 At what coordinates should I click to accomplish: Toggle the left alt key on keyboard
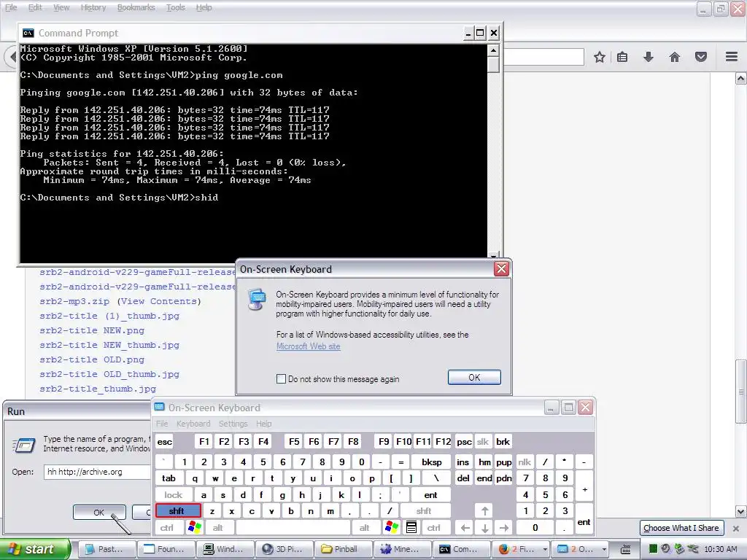click(x=217, y=528)
